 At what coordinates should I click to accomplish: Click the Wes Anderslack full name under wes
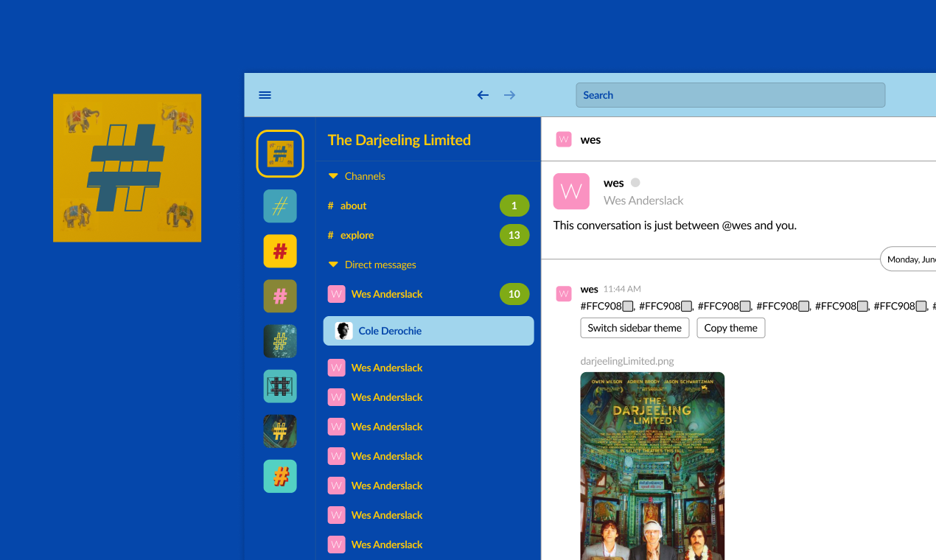tap(643, 200)
